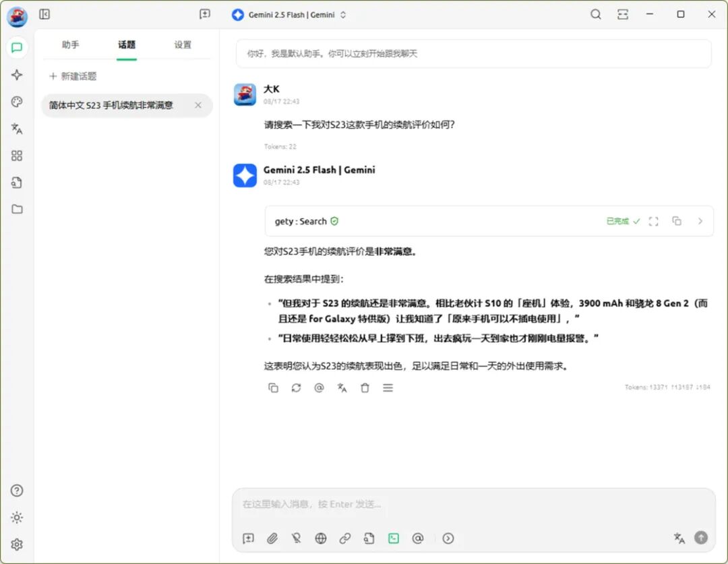The width and height of the screenshot is (728, 564).
Task: Toggle the green MCP tools icon
Action: 394,538
